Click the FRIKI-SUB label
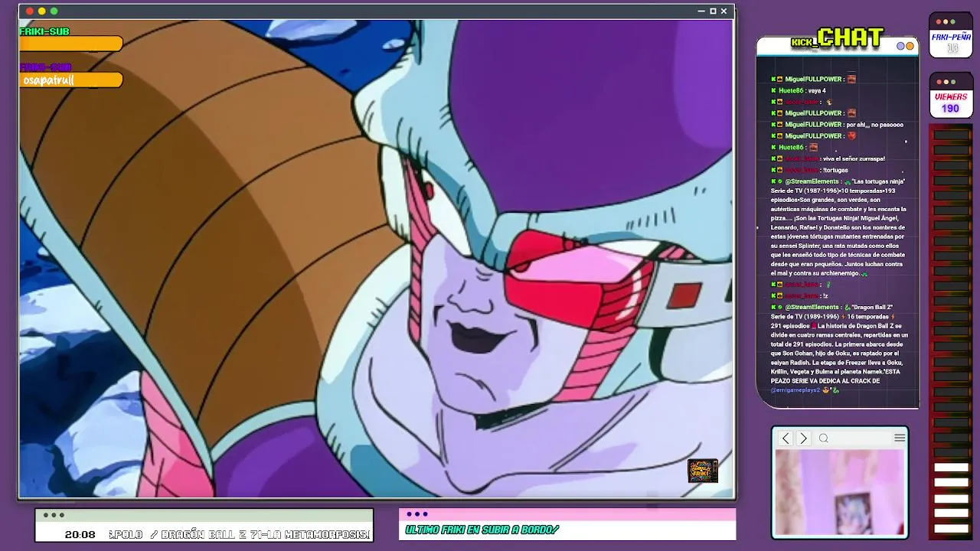 (44, 31)
